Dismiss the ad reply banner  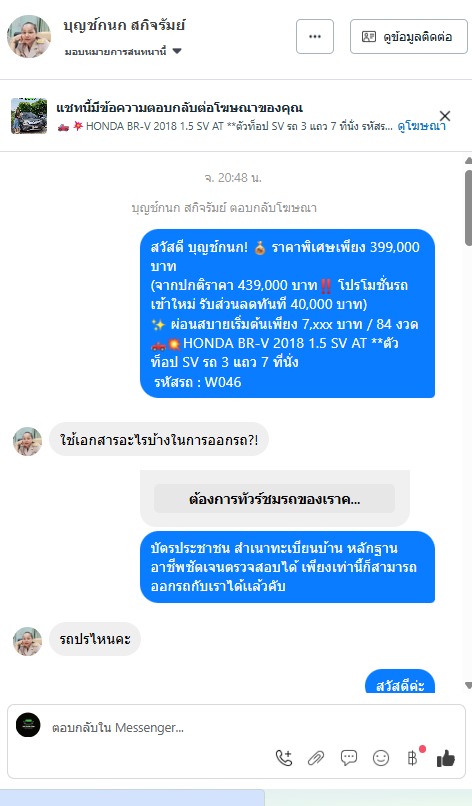pyautogui.click(x=445, y=116)
